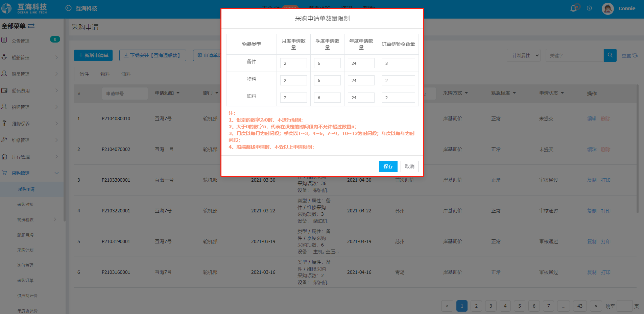The image size is (644, 314).
Task: Click the next page arrow
Action: [x=596, y=306]
